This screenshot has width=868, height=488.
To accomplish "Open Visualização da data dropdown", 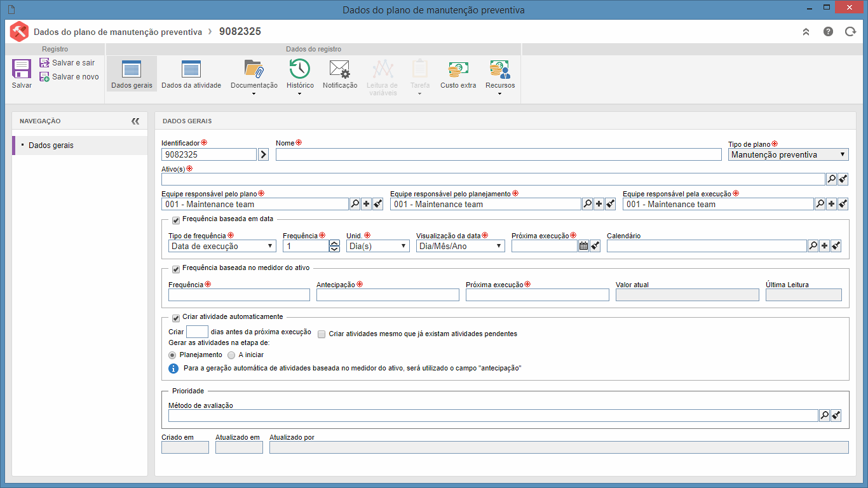I will coord(461,246).
